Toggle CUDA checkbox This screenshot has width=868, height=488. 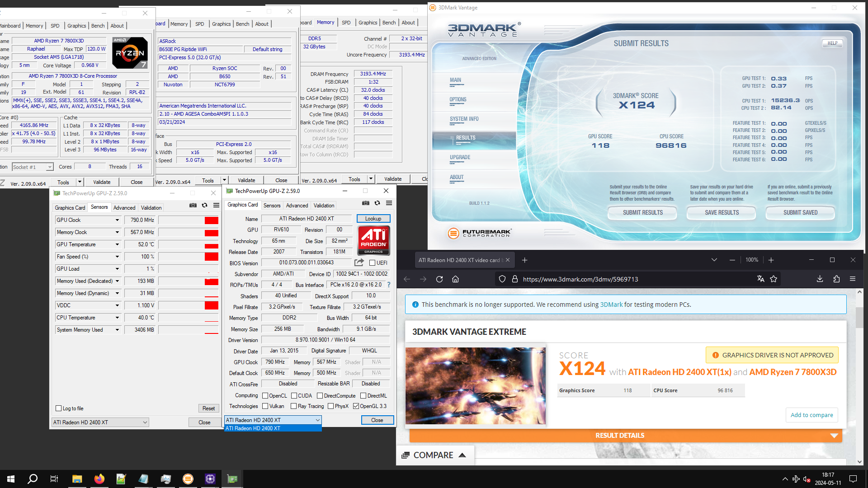click(x=294, y=396)
